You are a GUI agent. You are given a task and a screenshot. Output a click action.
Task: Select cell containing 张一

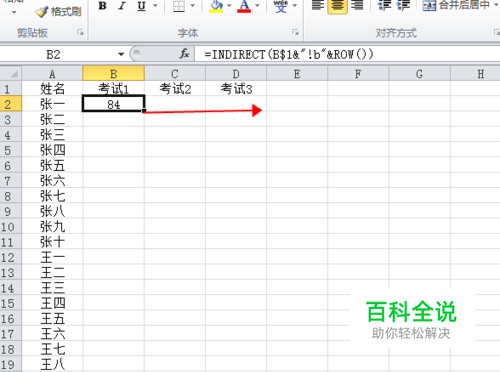pyautogui.click(x=52, y=104)
